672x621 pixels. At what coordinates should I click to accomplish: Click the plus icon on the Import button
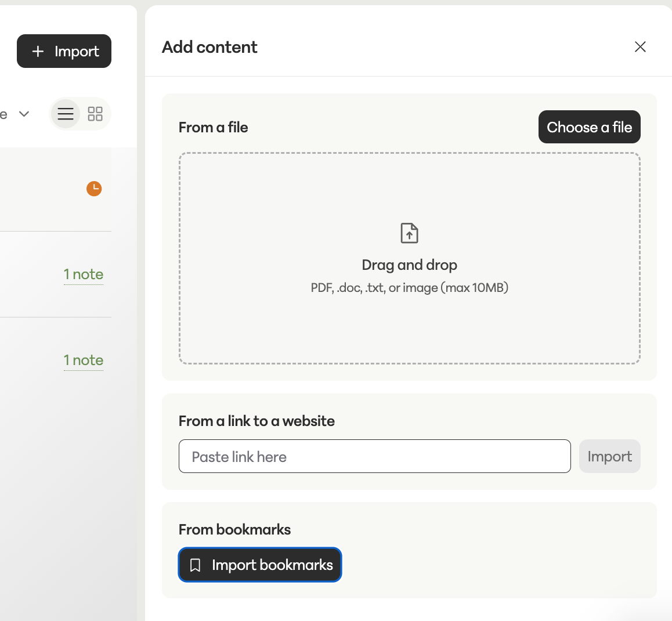38,52
